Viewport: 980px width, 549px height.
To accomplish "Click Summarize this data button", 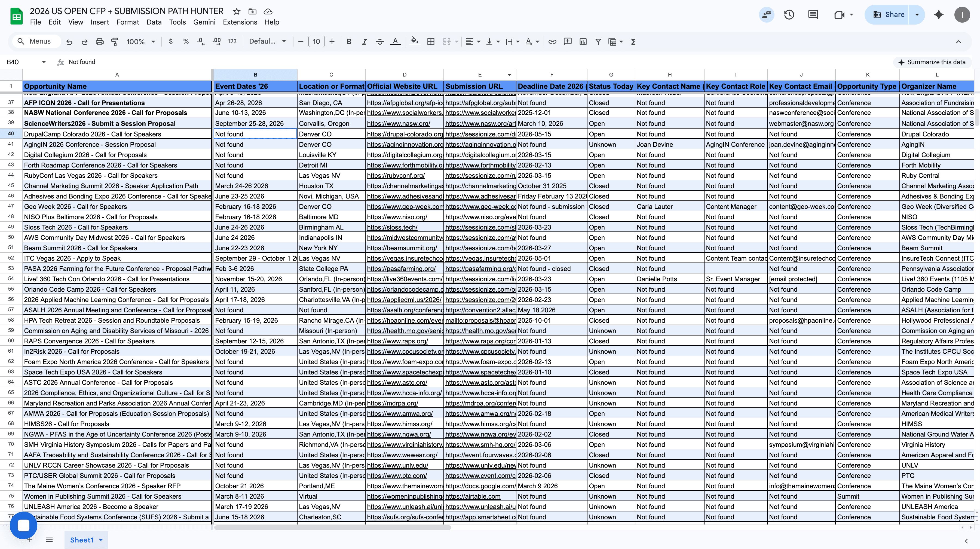I will (x=932, y=62).
